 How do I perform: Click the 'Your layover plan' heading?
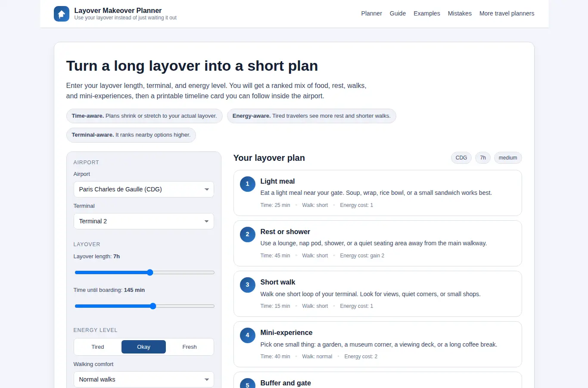269,158
